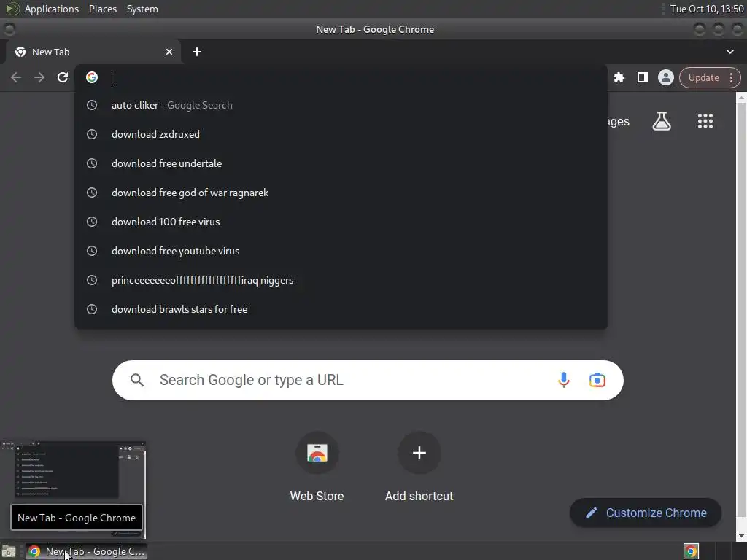
Task: Select suggestion download free undertale
Action: click(341, 163)
